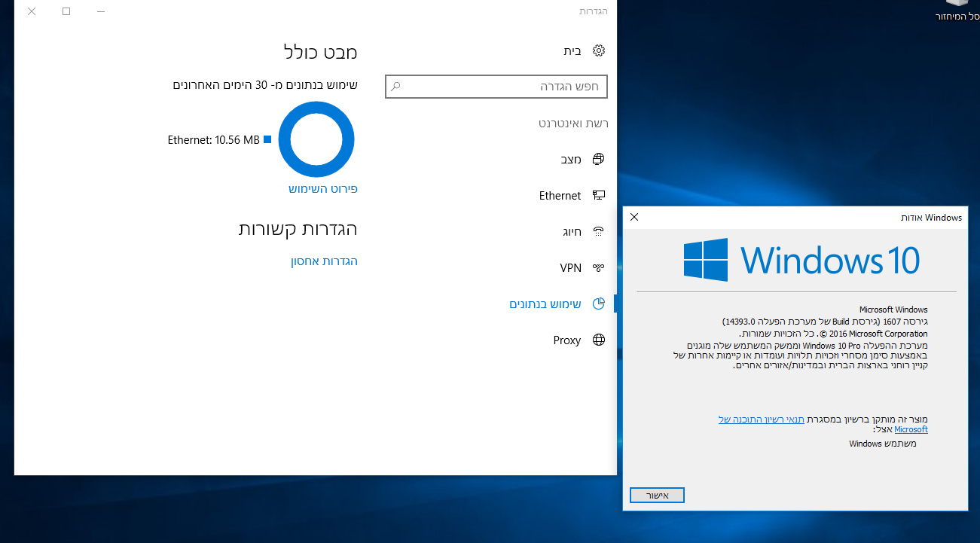Click the search magnifier icon in Settings
Image resolution: width=980 pixels, height=543 pixels.
(x=396, y=87)
